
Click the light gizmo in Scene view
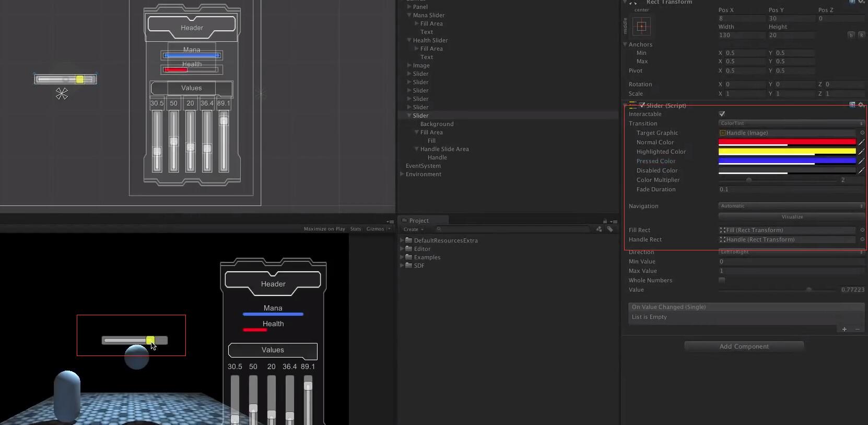click(62, 94)
